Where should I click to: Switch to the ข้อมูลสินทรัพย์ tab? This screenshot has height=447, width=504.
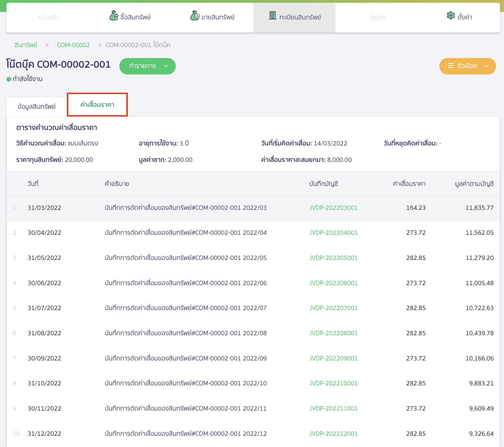click(x=37, y=107)
